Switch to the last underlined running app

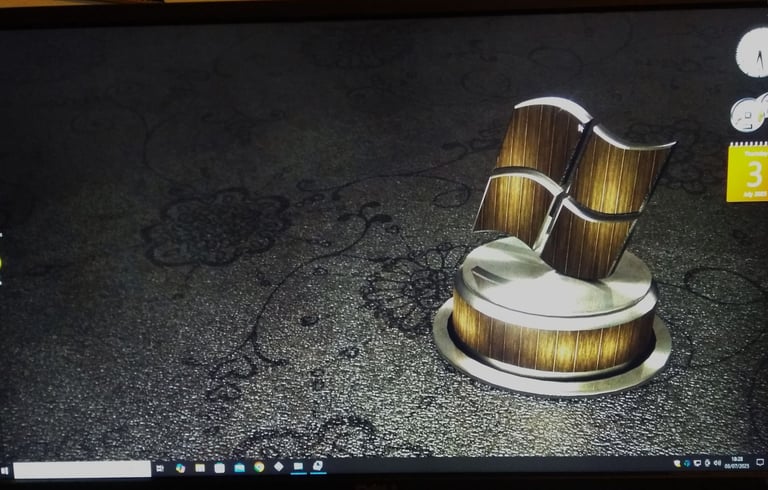pyautogui.click(x=318, y=466)
